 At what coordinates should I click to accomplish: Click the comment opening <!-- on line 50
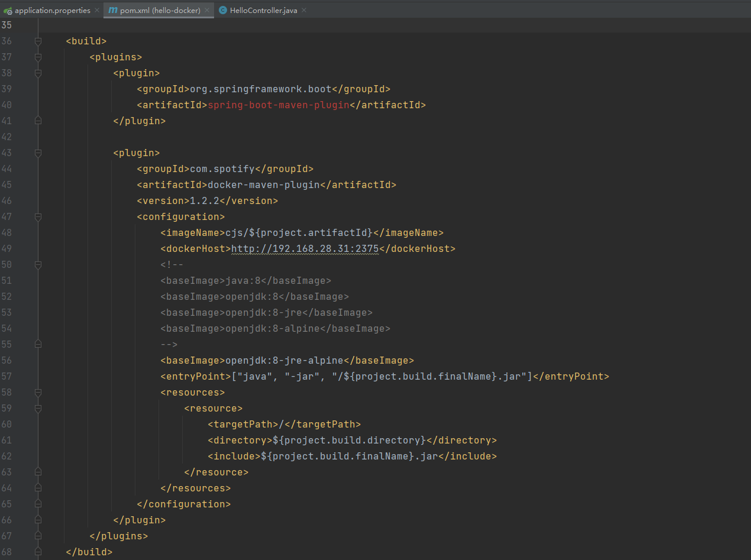click(172, 265)
